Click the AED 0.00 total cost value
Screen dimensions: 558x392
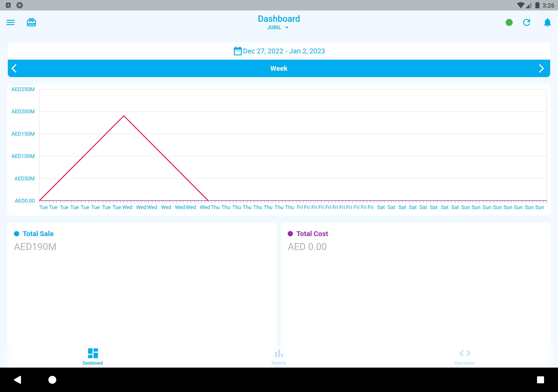click(x=307, y=247)
